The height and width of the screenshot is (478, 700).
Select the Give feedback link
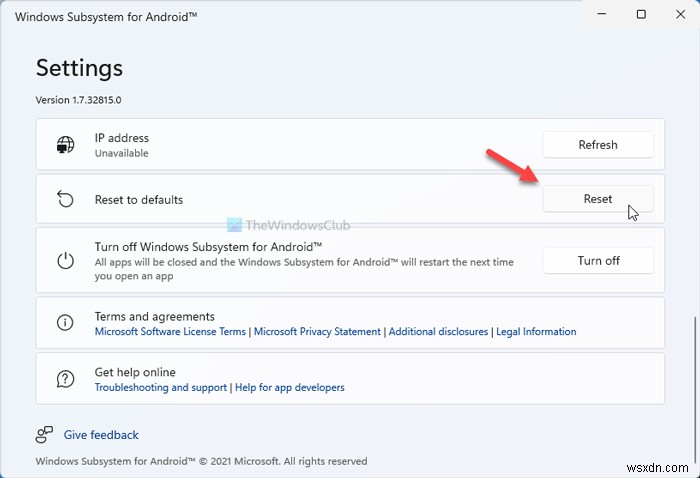[101, 436]
